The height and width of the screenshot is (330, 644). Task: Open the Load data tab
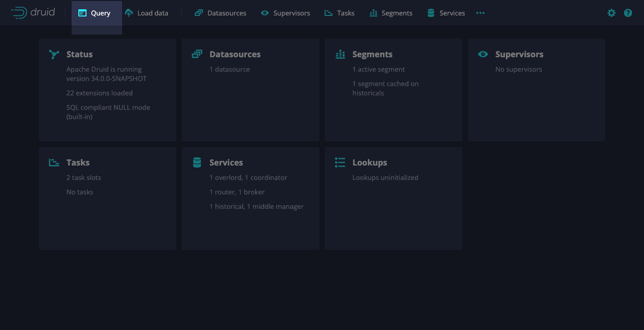click(147, 13)
